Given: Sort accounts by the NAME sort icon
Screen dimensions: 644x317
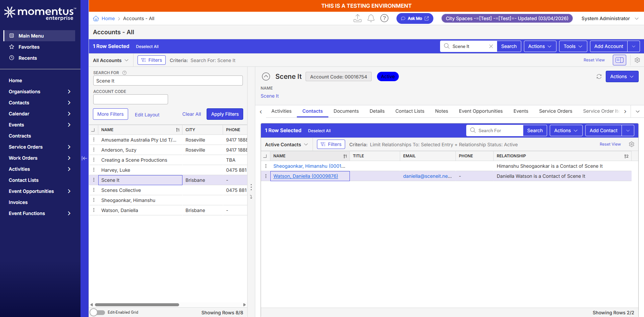Looking at the screenshot, I should pyautogui.click(x=178, y=130).
